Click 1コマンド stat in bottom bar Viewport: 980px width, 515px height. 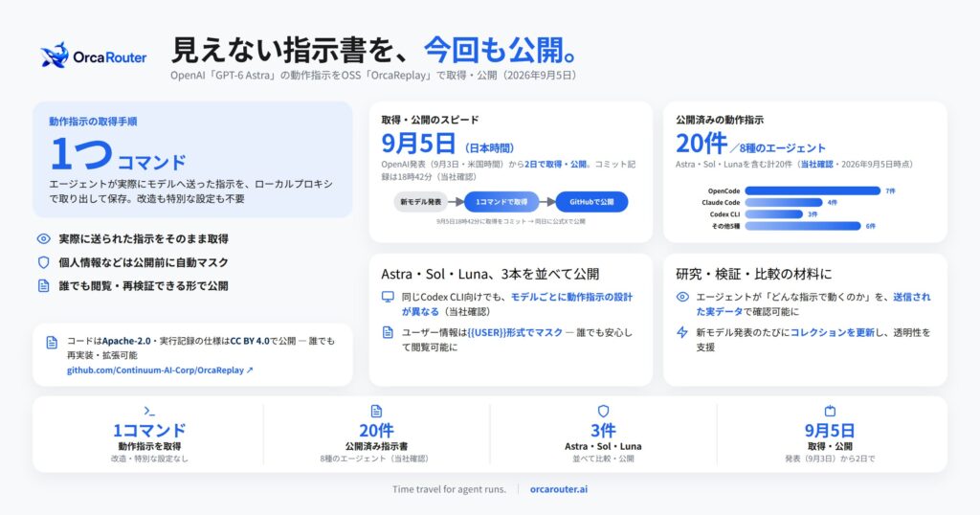coord(148,431)
